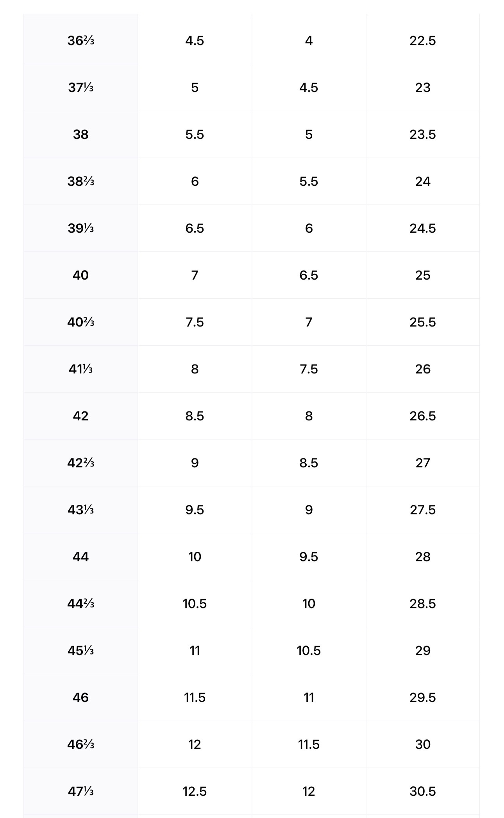The image size is (504, 818).
Task: Click the 29.5 cell in the 46 row
Action: click(422, 698)
